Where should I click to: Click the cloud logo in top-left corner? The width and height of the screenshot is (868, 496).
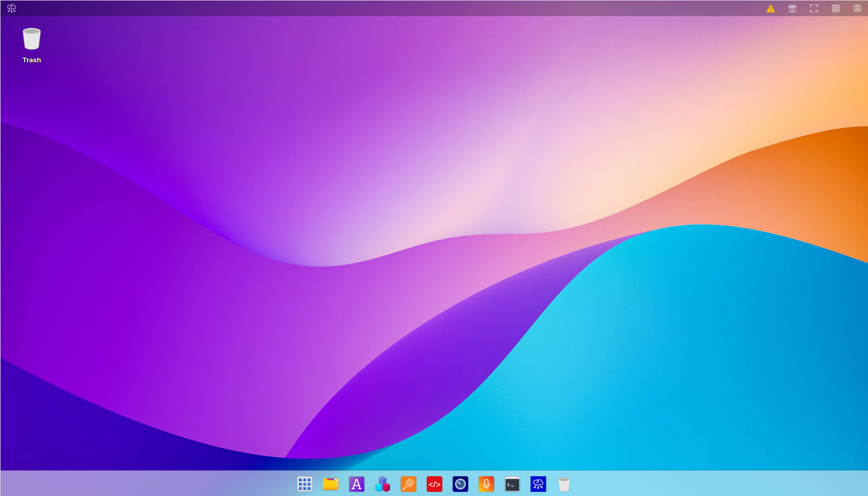(x=11, y=8)
